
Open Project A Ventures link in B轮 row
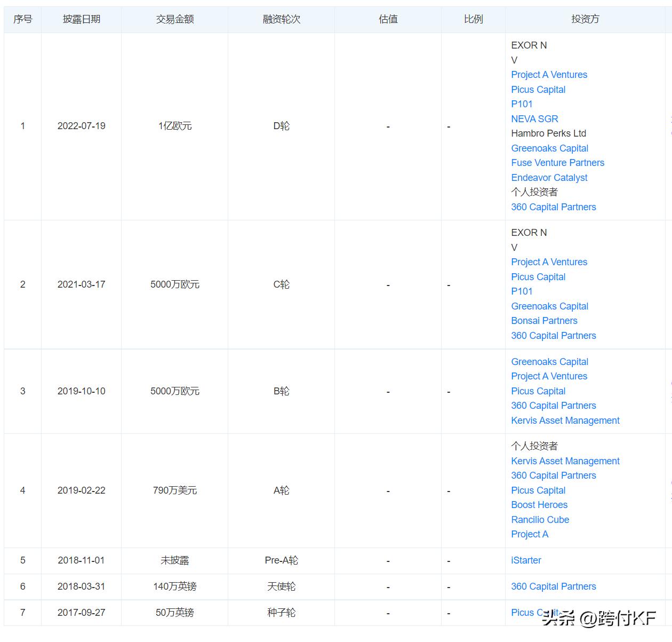549,376
